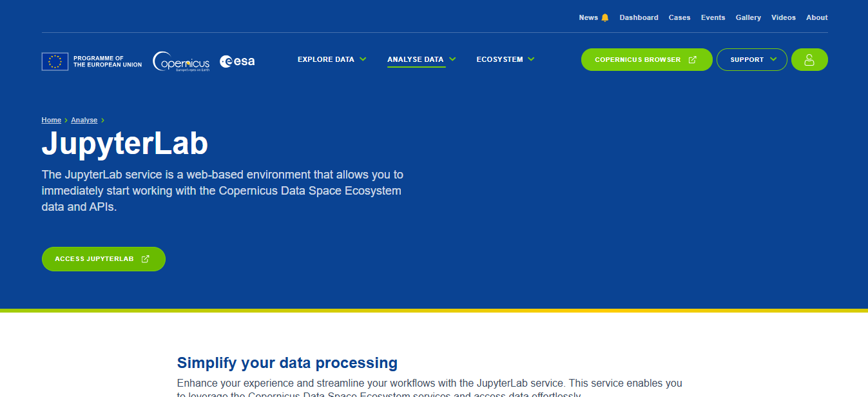The image size is (868, 397).
Task: Open the About link
Action: [x=817, y=17]
